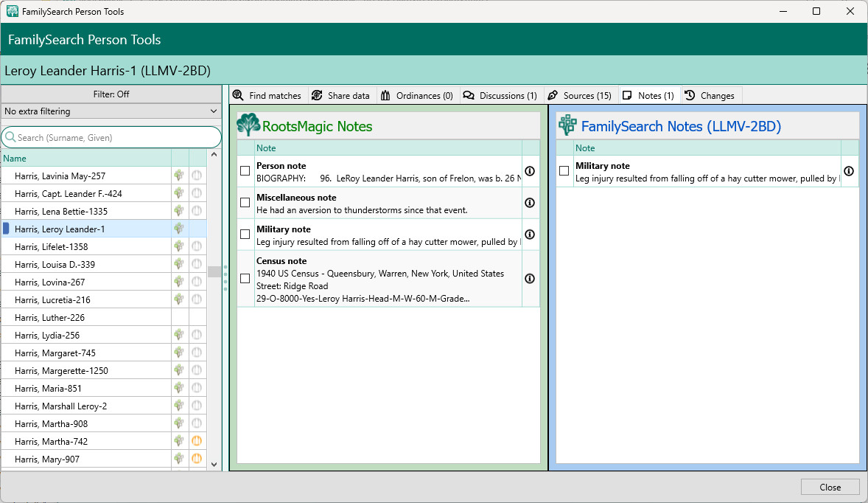The image size is (868, 503).
Task: Click info icon for FamilySearch Military note
Action: point(849,171)
